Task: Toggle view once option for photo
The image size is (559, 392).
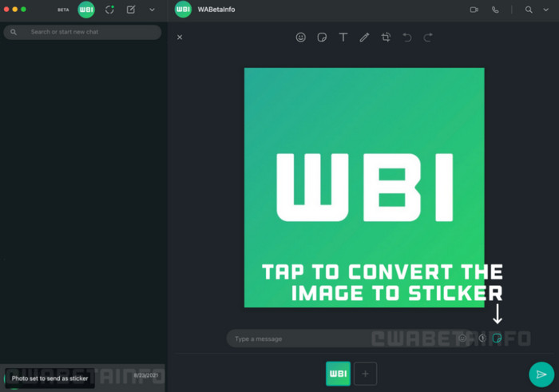Action: [x=482, y=338]
